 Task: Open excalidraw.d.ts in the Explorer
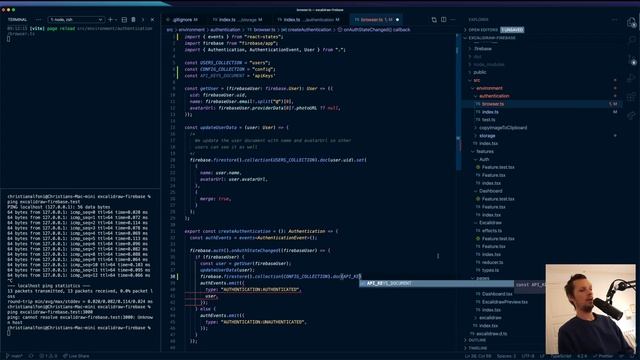491,333
